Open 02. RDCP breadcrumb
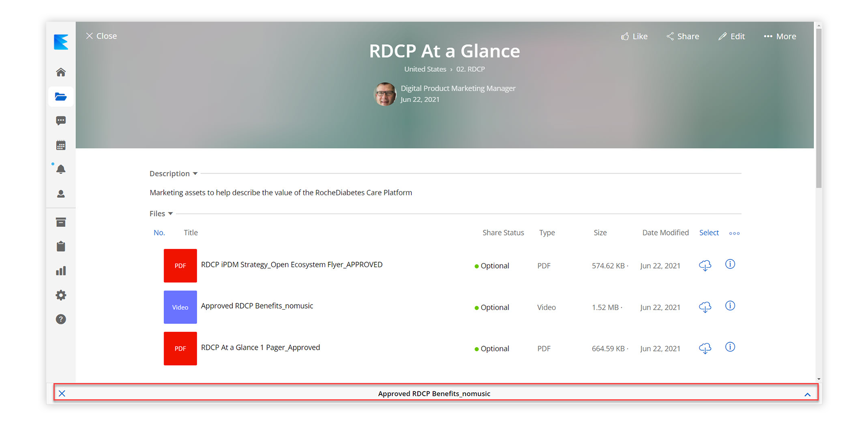This screenshot has width=868, height=428. pos(470,69)
